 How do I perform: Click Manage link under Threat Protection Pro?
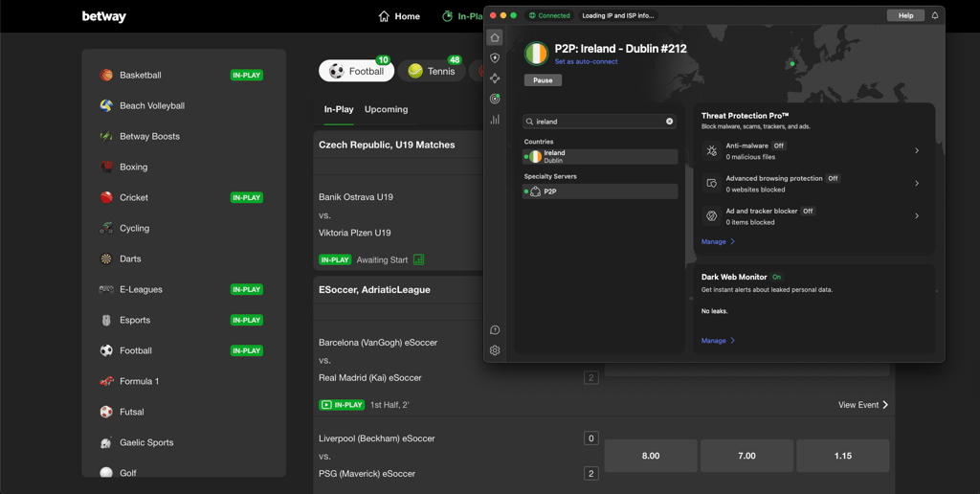[x=718, y=241]
